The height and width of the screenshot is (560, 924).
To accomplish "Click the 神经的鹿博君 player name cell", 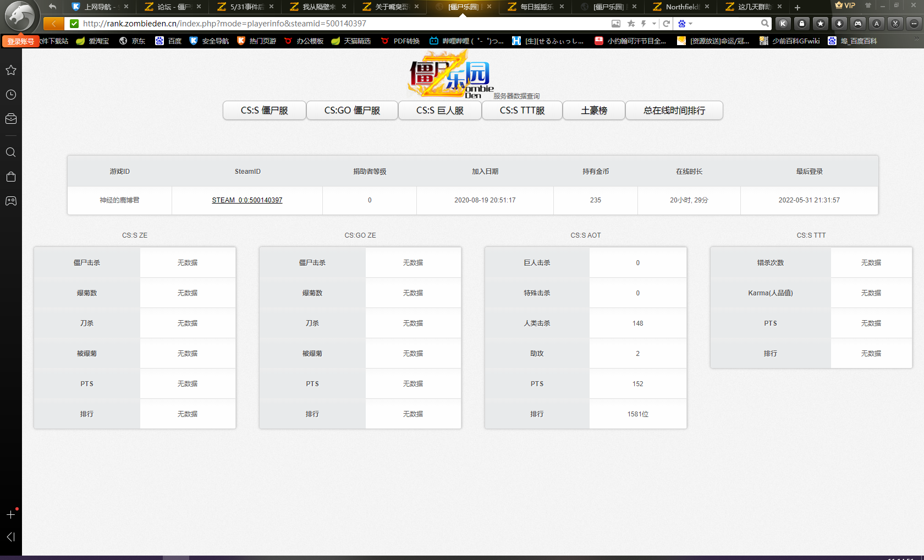I will 119,200.
